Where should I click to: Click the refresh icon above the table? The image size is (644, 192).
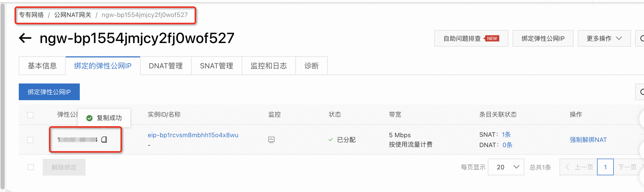tap(641, 92)
